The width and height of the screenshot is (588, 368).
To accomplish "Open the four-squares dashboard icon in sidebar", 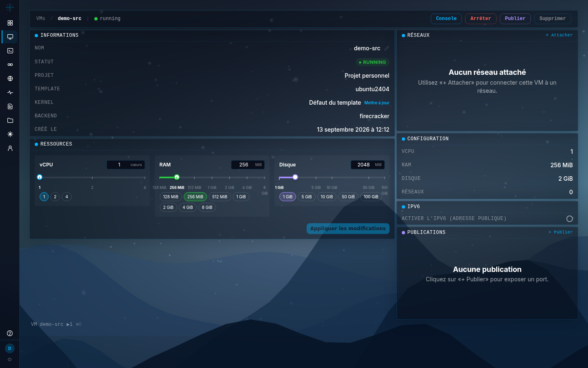I will tap(10, 23).
